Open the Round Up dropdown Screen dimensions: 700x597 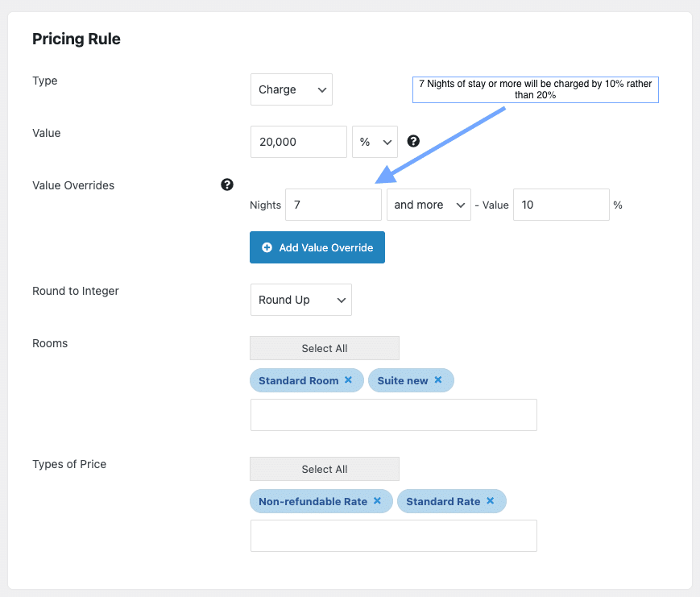click(x=300, y=300)
